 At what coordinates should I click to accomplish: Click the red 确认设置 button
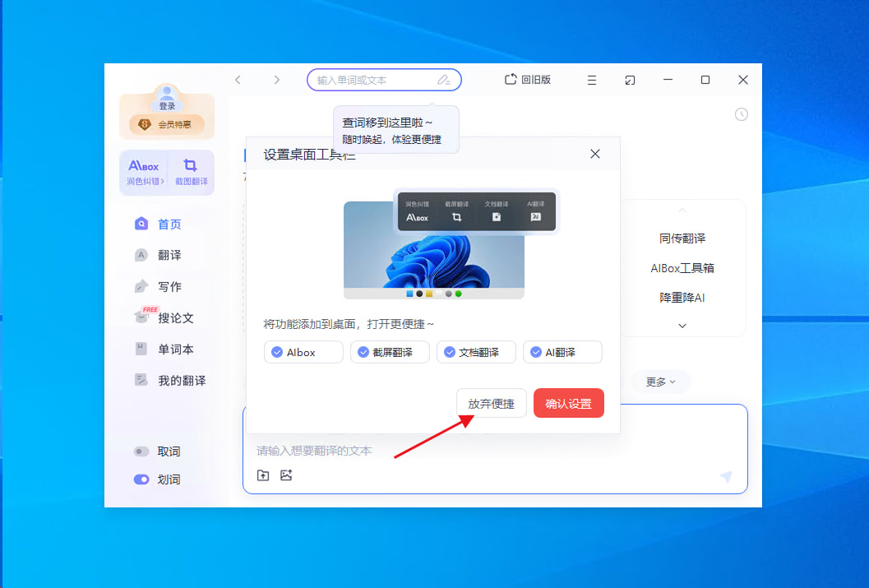[x=568, y=403]
